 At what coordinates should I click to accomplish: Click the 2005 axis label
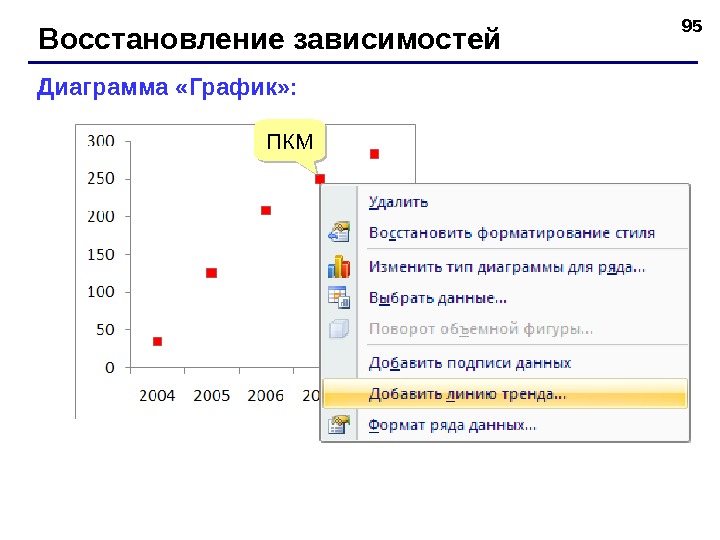pos(211,396)
